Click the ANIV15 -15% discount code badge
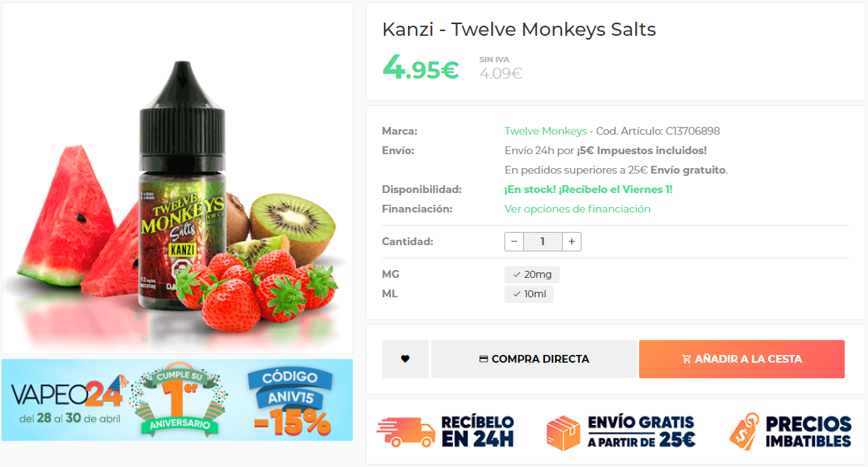The height and width of the screenshot is (467, 868). (x=290, y=401)
